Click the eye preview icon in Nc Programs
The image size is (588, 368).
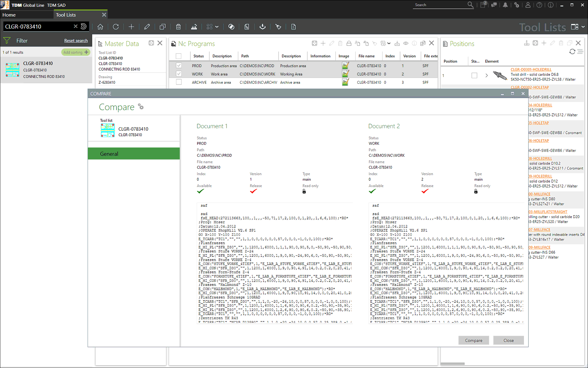[406, 43]
